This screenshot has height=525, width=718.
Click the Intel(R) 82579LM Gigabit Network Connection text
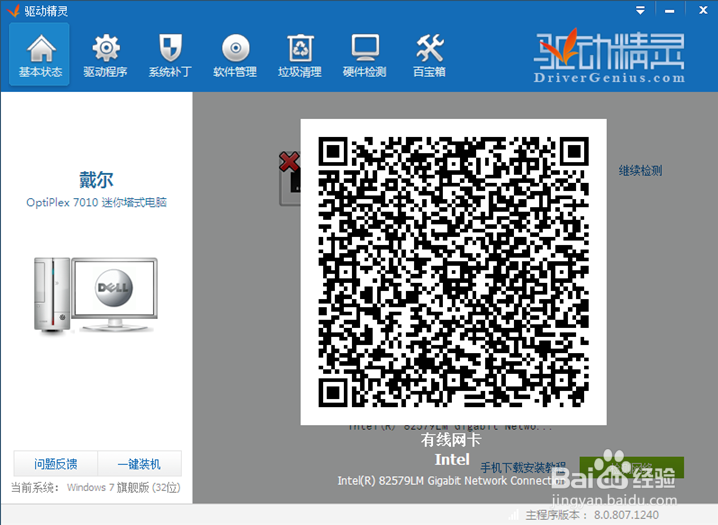451,481
